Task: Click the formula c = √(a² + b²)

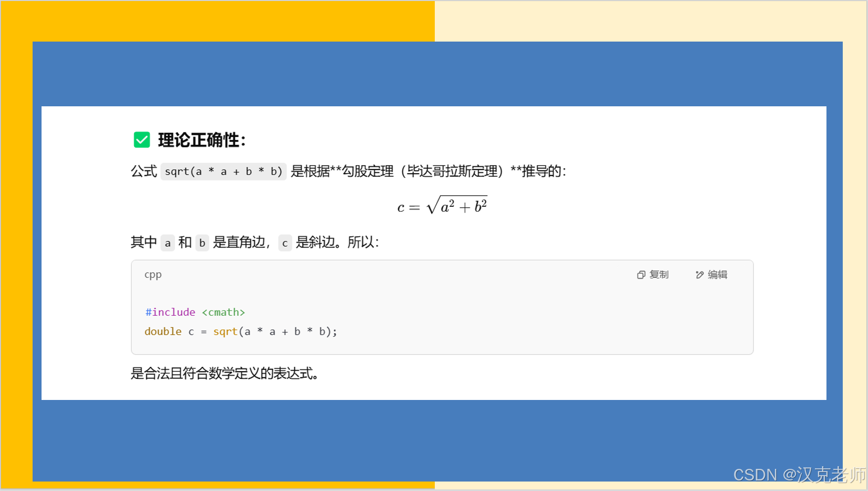Action: click(x=442, y=206)
